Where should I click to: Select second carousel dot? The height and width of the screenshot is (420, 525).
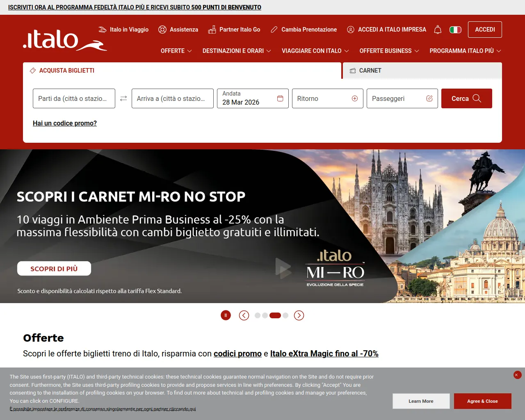pos(265,315)
